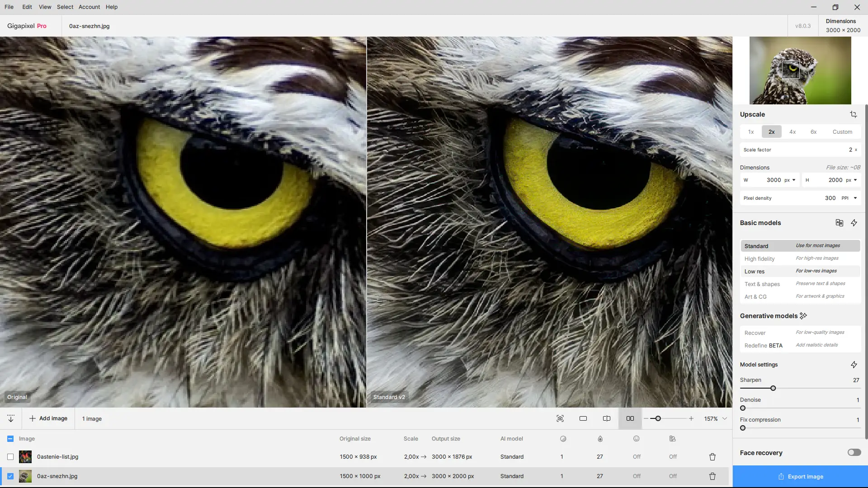Open the zoom percentage dropdown

click(725, 418)
